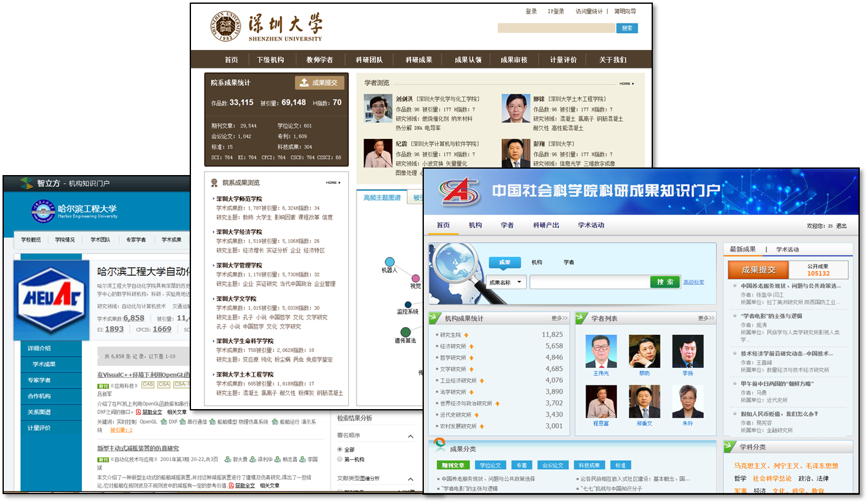Open 科研团队 in Shenzhen University navigation
868x503 pixels.
pos(369,60)
